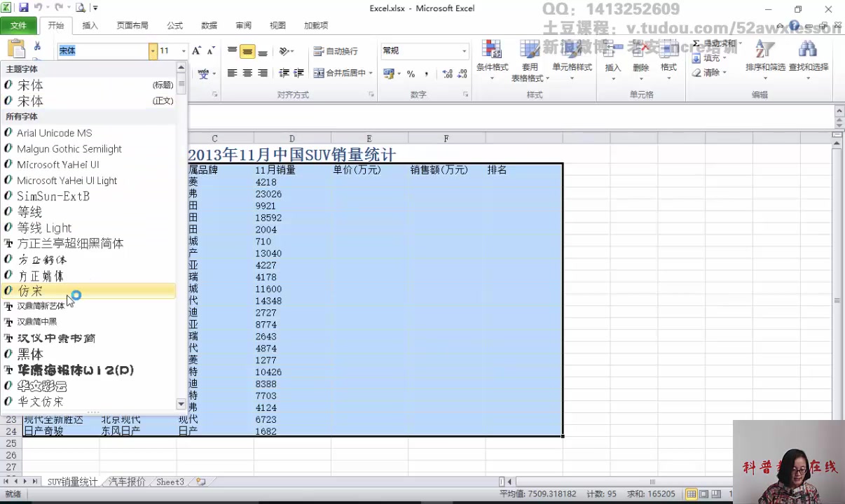Select 黑体 font from the open list
This screenshot has height=504, width=845.
(x=29, y=354)
